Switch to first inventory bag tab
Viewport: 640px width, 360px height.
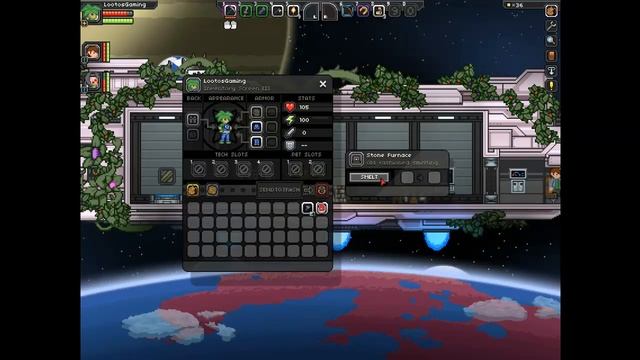(x=193, y=190)
